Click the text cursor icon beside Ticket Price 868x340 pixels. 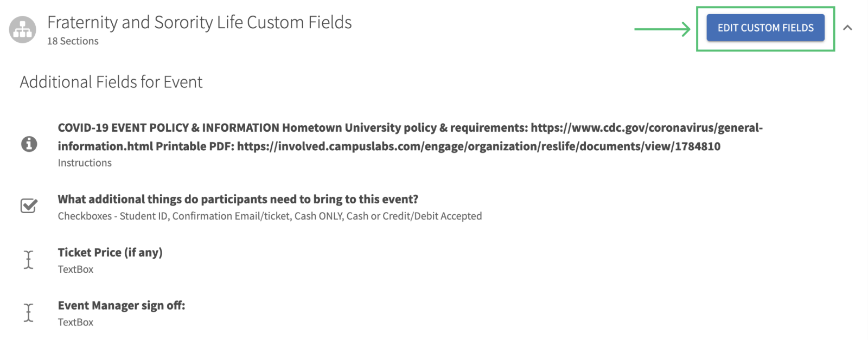tap(29, 260)
